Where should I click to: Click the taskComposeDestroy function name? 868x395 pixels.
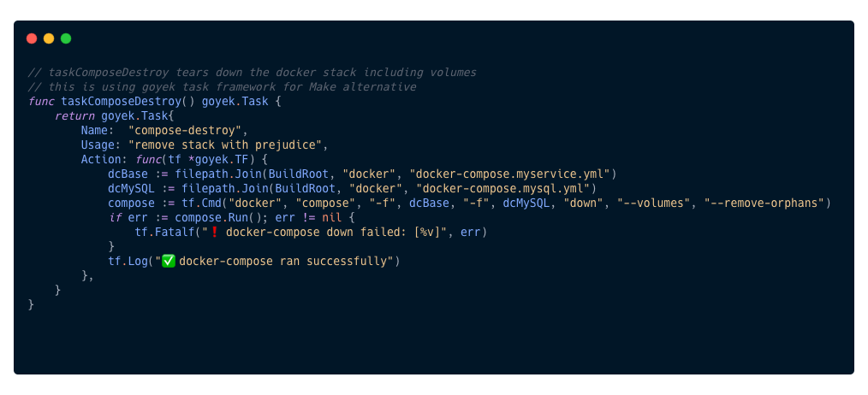(122, 101)
